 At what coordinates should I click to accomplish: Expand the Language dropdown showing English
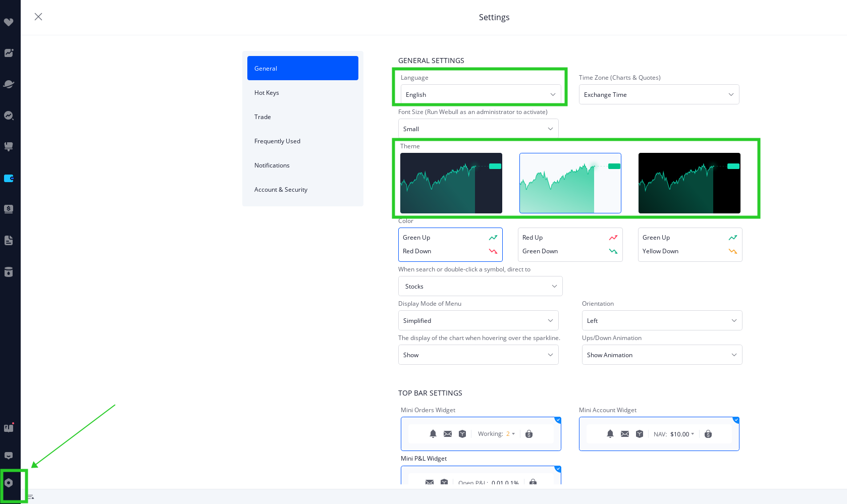point(481,94)
